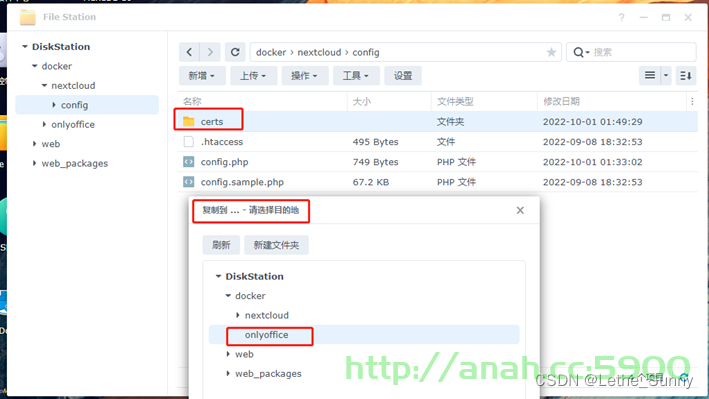Click the File Station folder logo

pos(28,17)
